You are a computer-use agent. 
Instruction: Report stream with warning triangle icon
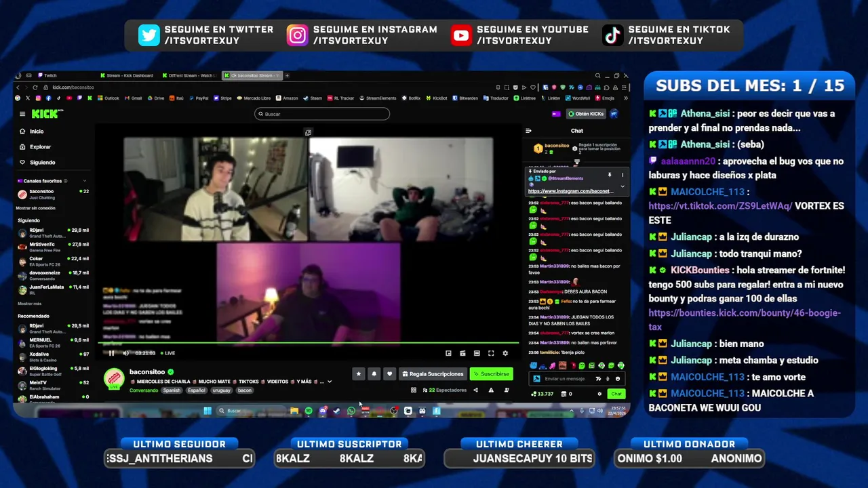click(x=491, y=390)
